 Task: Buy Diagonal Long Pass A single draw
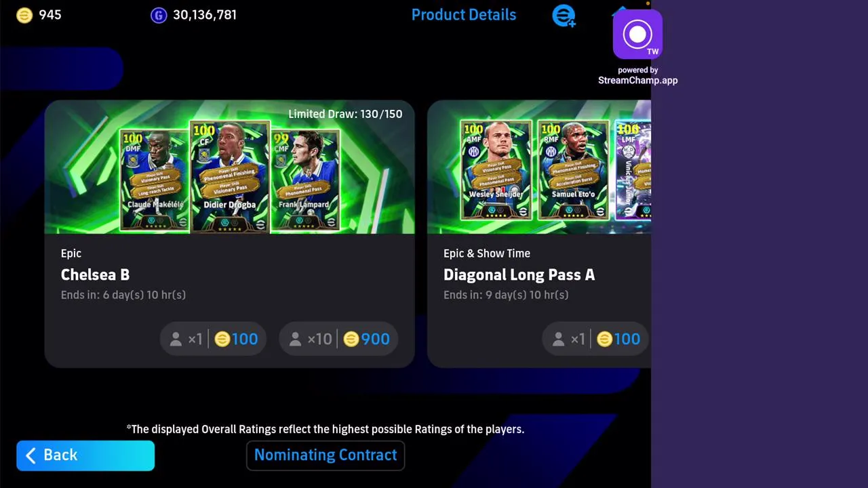pyautogui.click(x=595, y=339)
